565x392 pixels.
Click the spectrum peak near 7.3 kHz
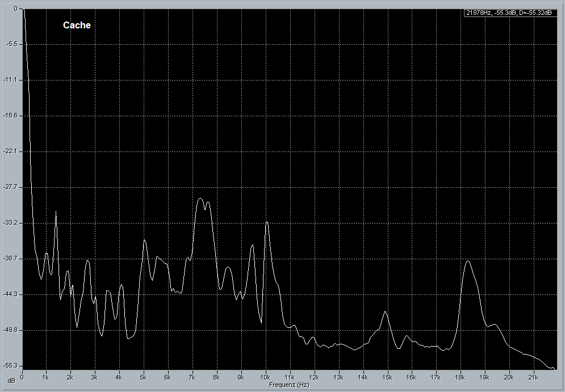200,199
